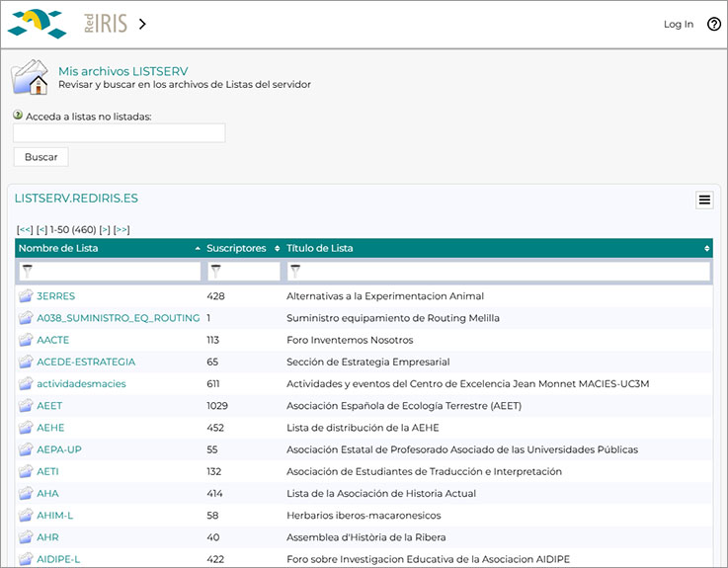
Task: Open the AEHE list
Action: (x=50, y=428)
